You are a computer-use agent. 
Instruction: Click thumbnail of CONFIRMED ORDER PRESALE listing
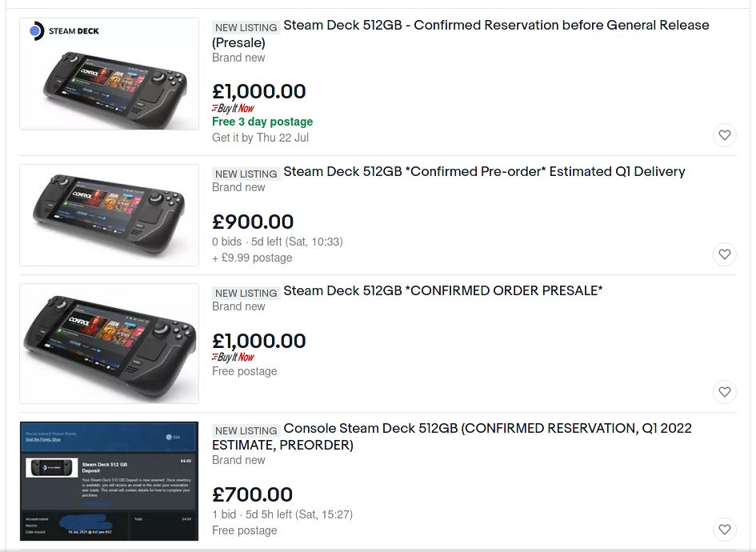pos(109,342)
